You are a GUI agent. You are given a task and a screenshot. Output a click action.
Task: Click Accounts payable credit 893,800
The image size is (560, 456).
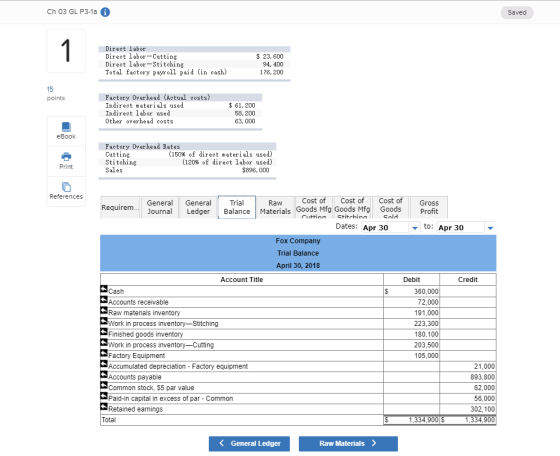482,377
